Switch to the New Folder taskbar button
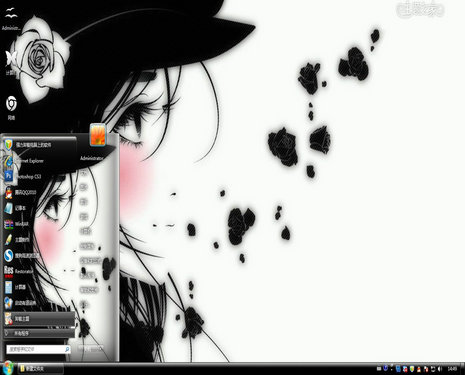The width and height of the screenshot is (465, 375). click(x=40, y=369)
